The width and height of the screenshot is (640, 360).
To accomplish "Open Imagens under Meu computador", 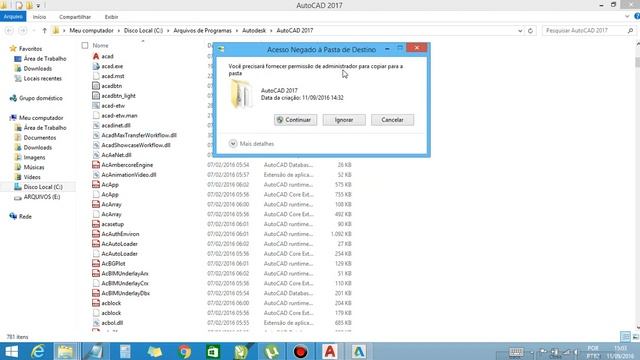I will pos(34,158).
